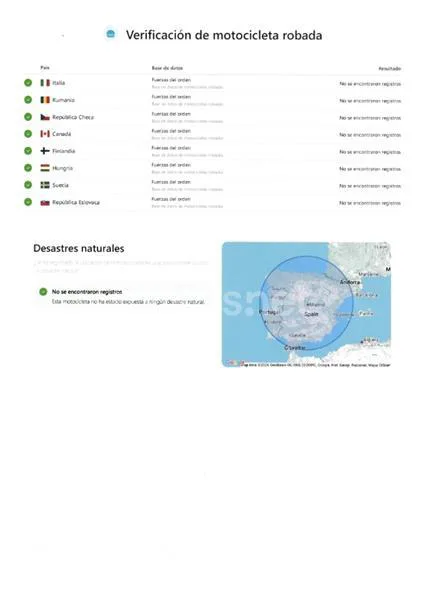Click bold 'No se encontraron registros' under Desastres naturales
The image size is (424, 600).
pos(87,292)
